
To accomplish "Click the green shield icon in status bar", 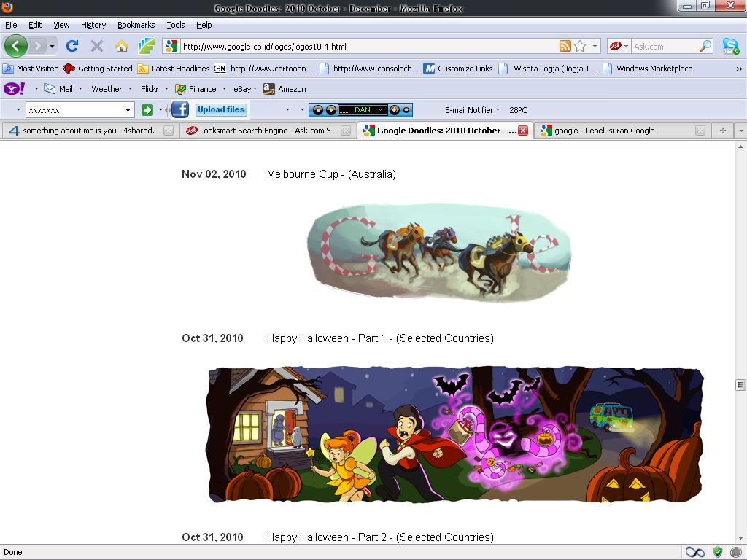I will (718, 552).
